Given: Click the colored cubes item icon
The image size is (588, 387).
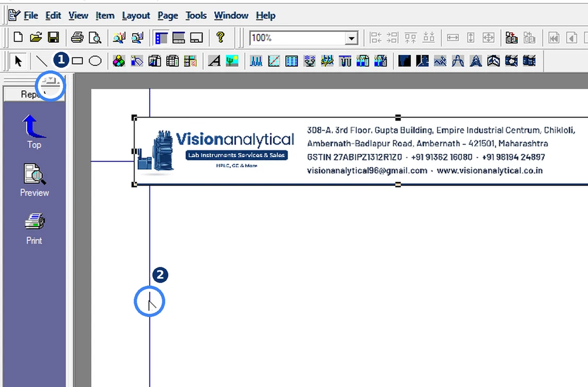Looking at the screenshot, I should [x=119, y=61].
